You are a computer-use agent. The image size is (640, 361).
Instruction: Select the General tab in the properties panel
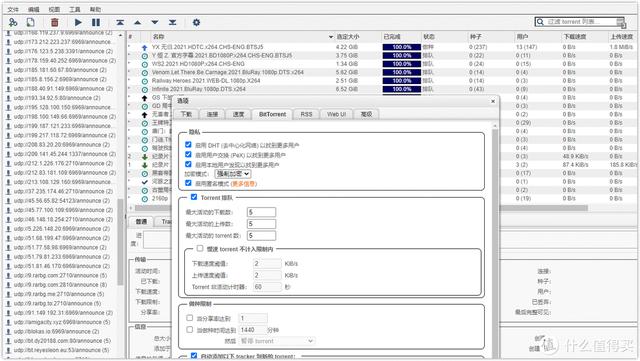(141, 221)
